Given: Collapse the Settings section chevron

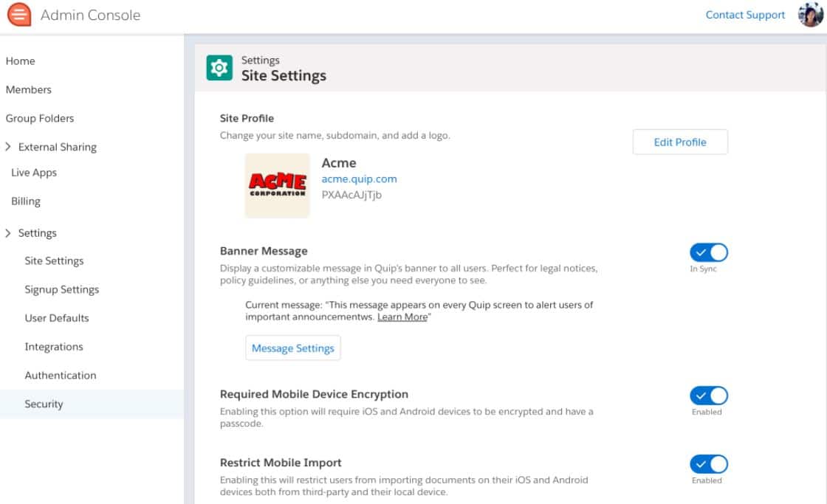Looking at the screenshot, I should [x=8, y=233].
